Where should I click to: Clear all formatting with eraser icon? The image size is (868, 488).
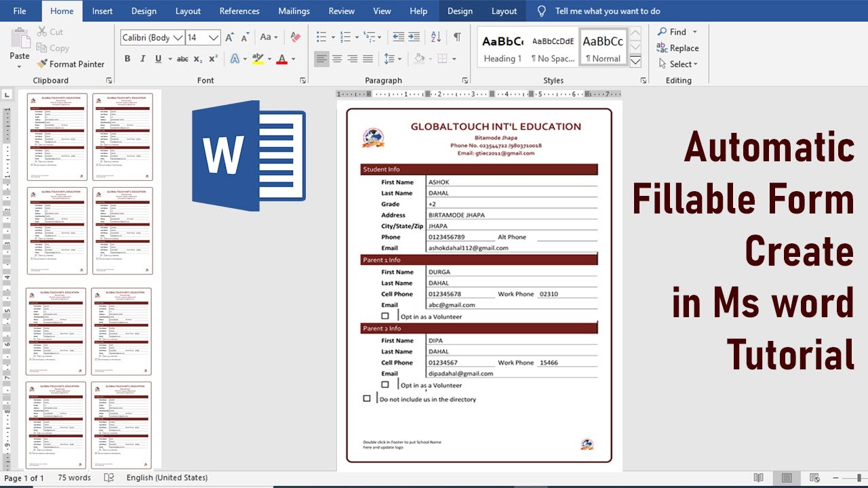(295, 37)
